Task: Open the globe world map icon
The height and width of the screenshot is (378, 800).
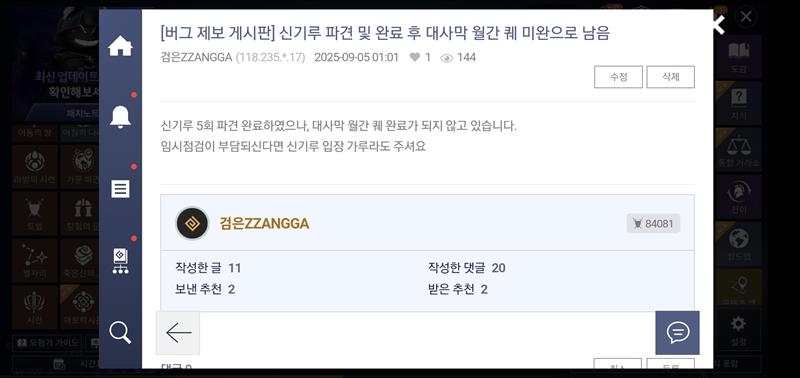Action: click(x=738, y=239)
